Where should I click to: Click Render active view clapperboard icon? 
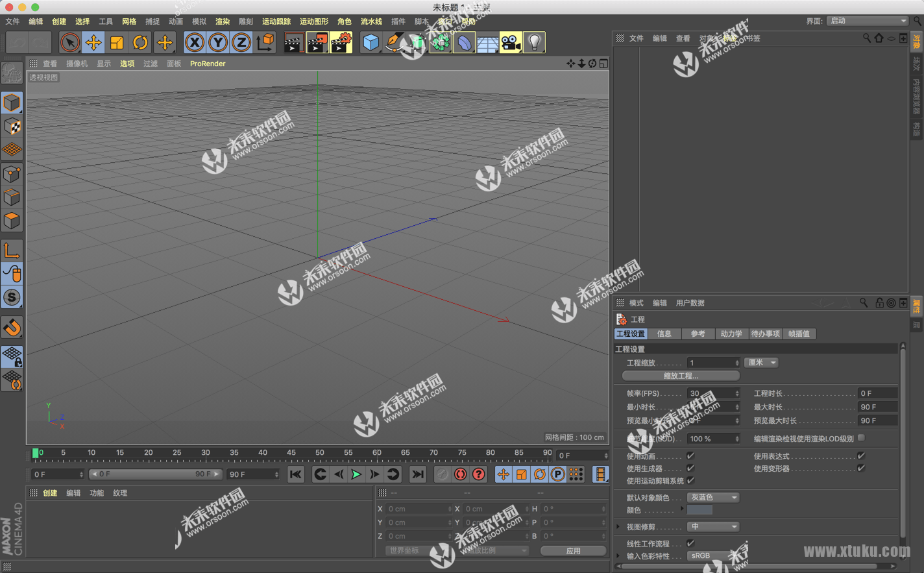293,43
